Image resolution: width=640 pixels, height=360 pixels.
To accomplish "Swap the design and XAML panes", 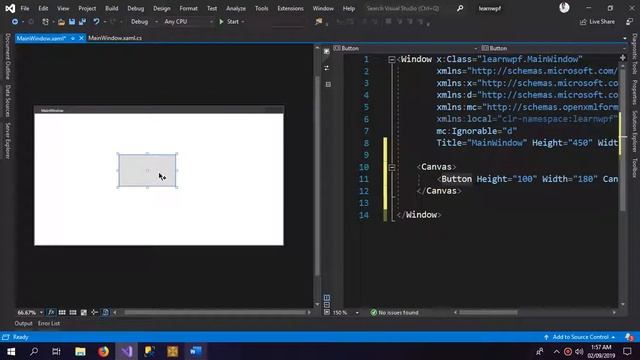I will (327, 68).
